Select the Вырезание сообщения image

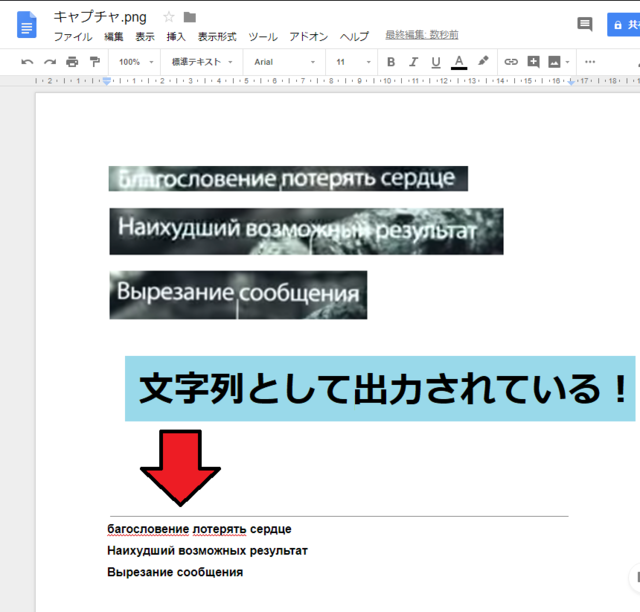click(x=238, y=295)
